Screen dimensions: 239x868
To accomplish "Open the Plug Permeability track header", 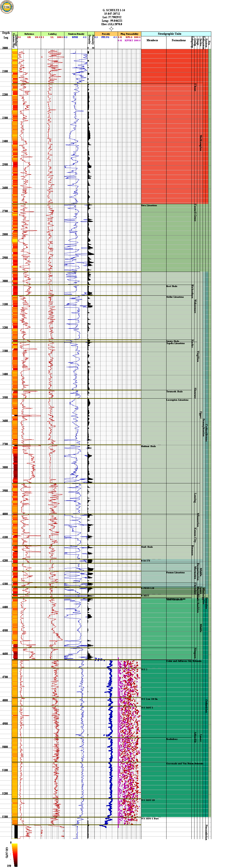I will (x=129, y=34).
